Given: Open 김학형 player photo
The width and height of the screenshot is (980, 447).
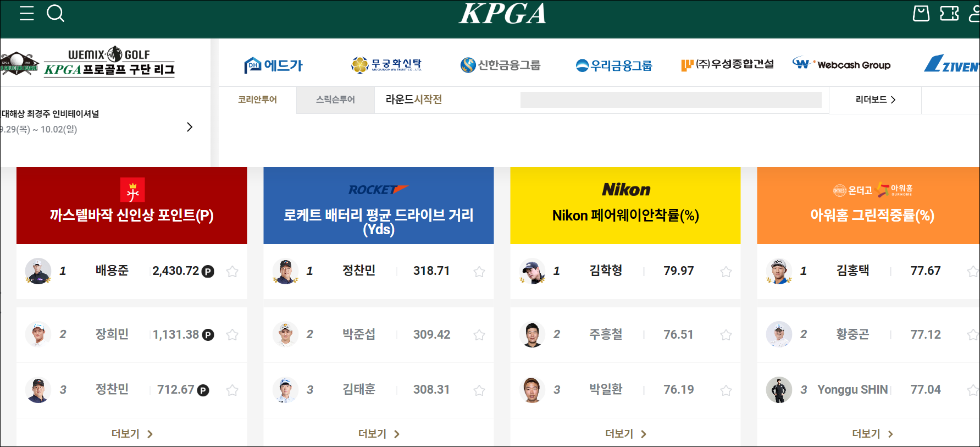Looking at the screenshot, I should [x=532, y=271].
